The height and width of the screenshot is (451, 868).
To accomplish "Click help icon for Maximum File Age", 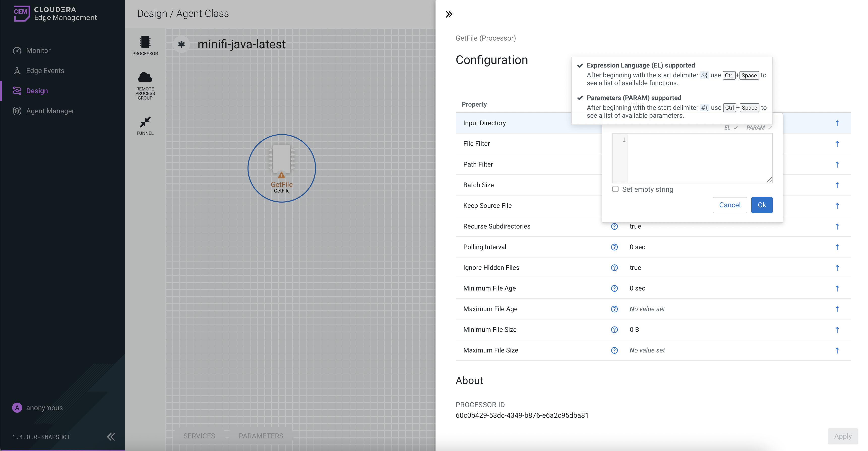I will pos(614,309).
